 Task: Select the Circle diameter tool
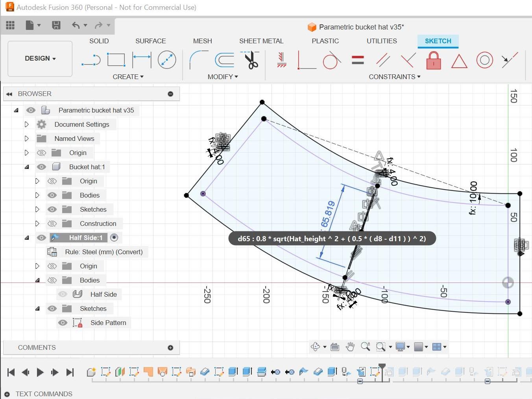point(167,60)
